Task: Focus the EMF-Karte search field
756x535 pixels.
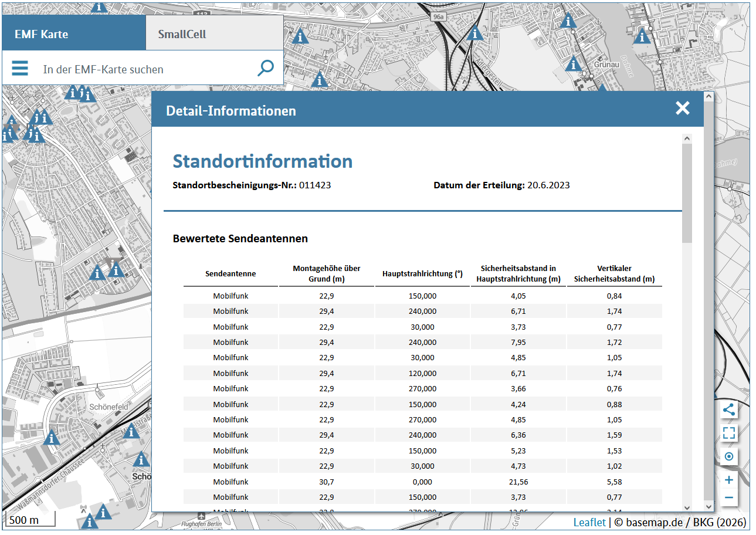Action: coord(144,69)
